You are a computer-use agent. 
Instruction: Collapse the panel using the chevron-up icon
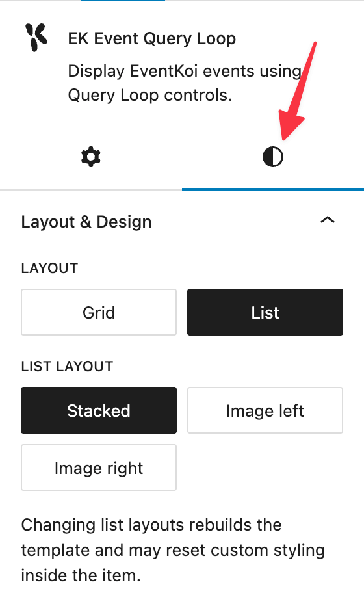coord(328,220)
